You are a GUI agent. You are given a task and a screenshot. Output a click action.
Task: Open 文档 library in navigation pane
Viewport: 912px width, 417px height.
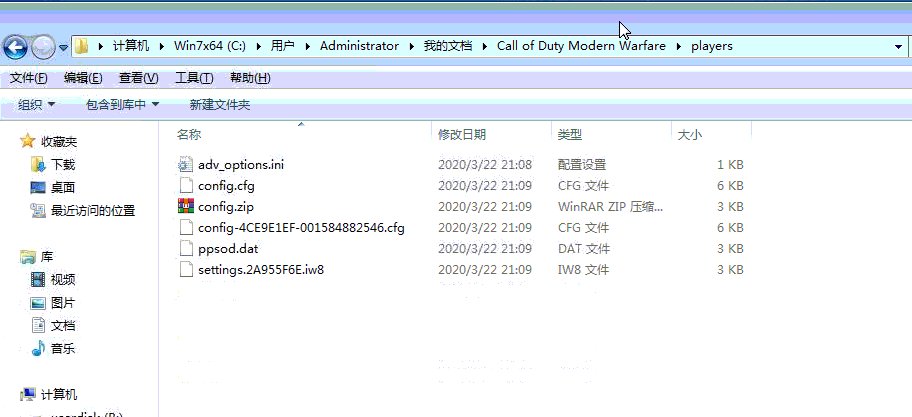(63, 326)
